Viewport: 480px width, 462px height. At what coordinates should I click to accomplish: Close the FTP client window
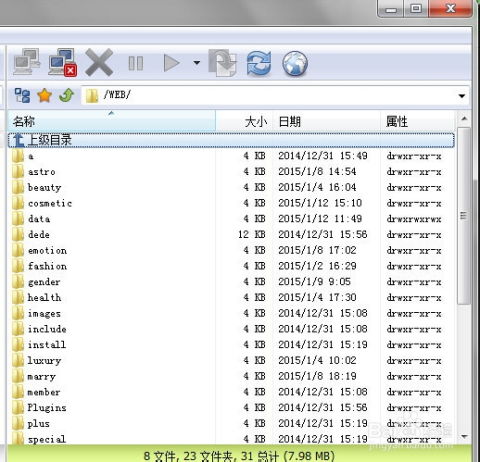(x=450, y=9)
